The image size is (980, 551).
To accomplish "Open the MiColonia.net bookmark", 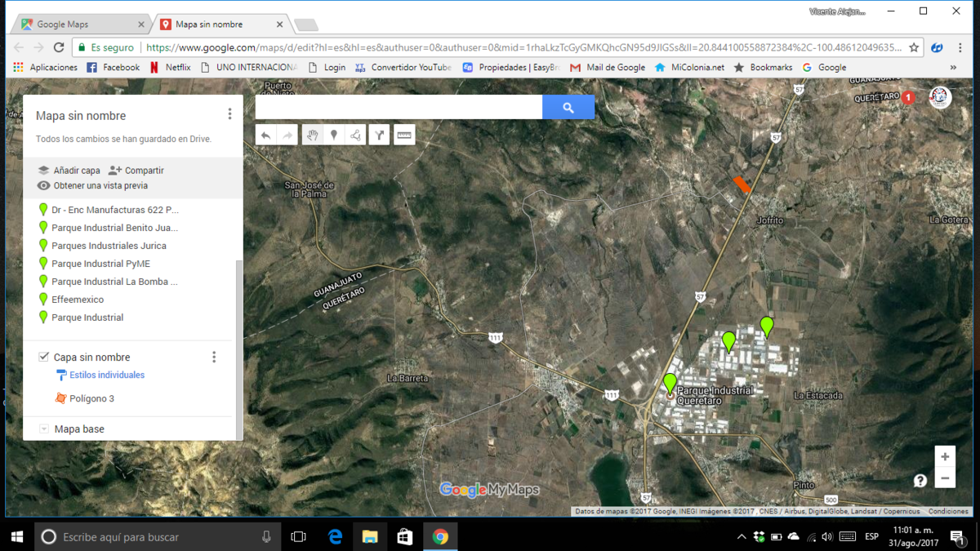I will (x=689, y=68).
